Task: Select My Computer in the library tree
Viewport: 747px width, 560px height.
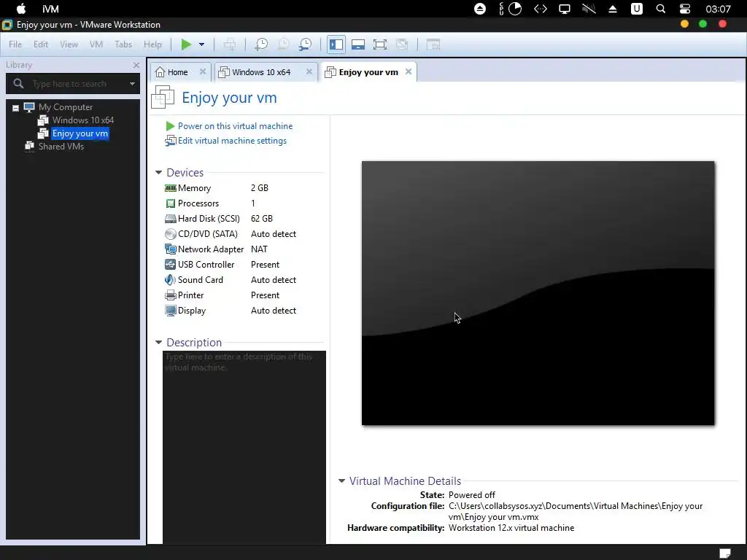Action: coord(66,107)
